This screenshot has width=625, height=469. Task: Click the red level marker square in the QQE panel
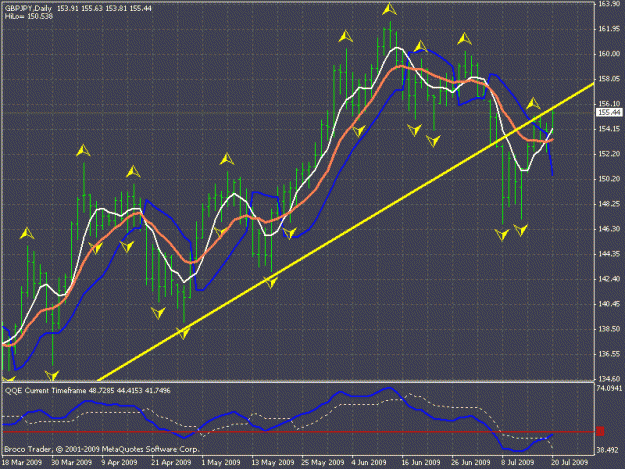pyautogui.click(x=600, y=431)
